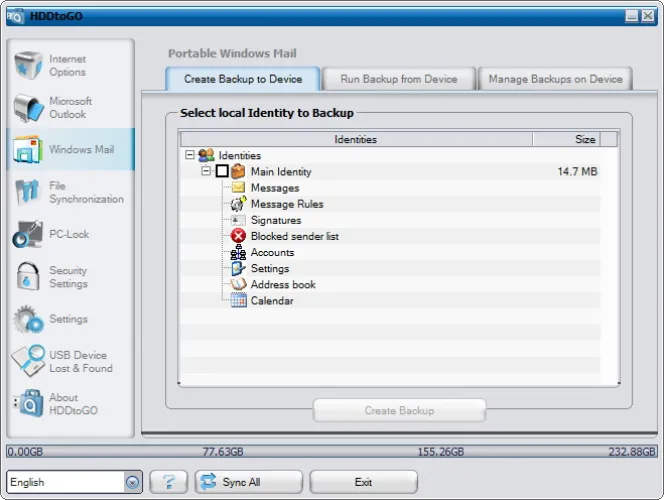Click the English language input field
The width and height of the screenshot is (664, 500).
point(66,482)
